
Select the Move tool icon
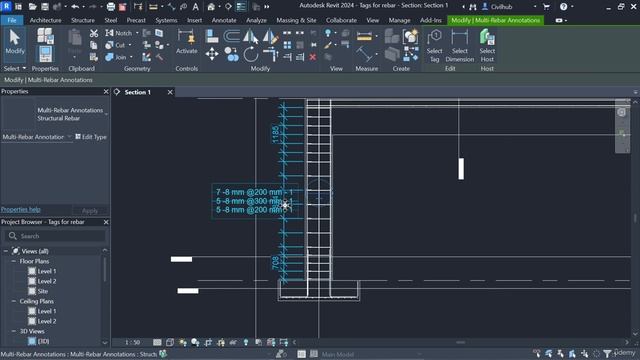click(x=212, y=54)
